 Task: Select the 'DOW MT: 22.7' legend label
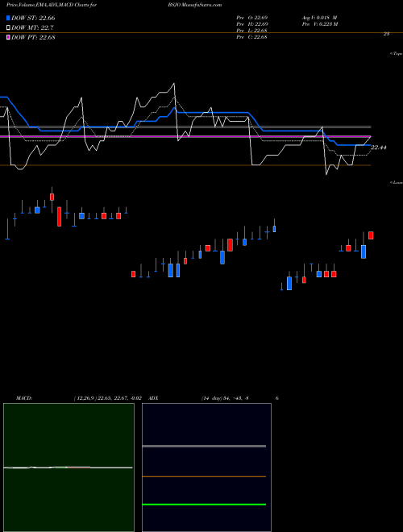click(x=32, y=28)
